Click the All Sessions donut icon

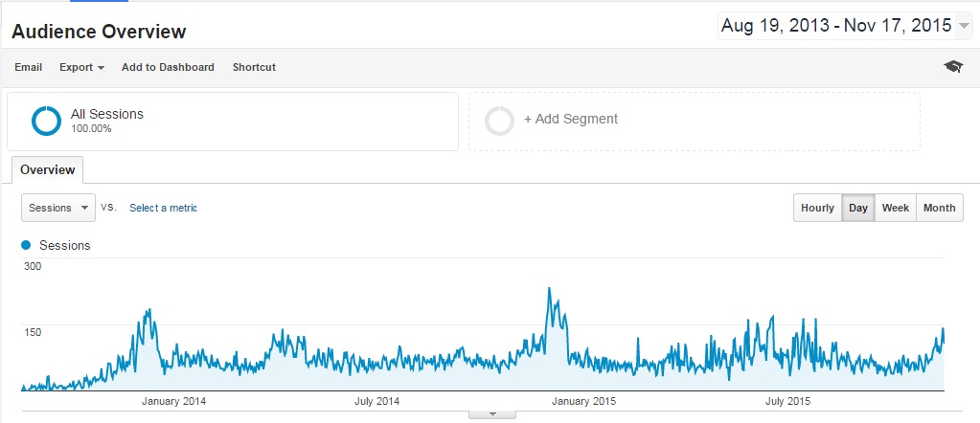coord(46,122)
